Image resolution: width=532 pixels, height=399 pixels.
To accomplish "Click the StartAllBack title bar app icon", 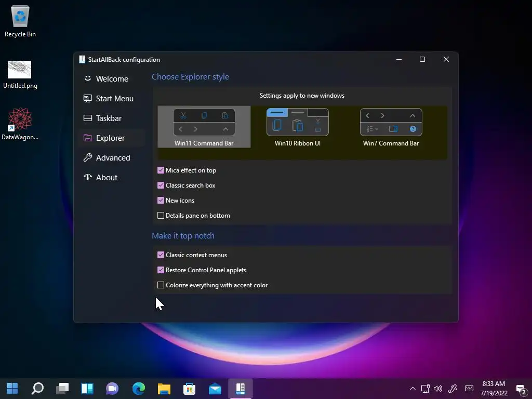I will 82,59.
